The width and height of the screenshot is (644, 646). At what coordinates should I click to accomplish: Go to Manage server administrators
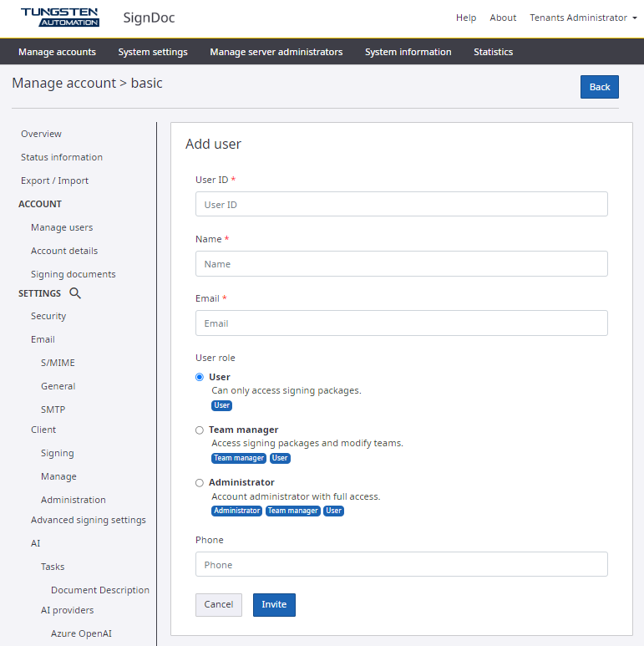click(x=276, y=52)
